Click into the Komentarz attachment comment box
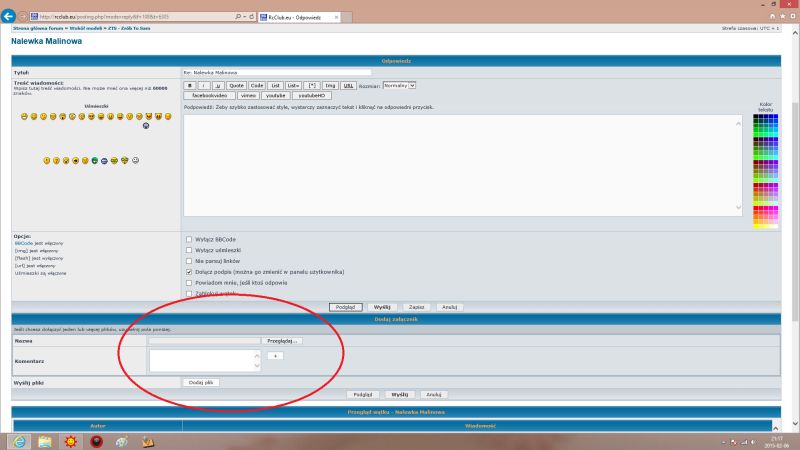 coord(205,361)
